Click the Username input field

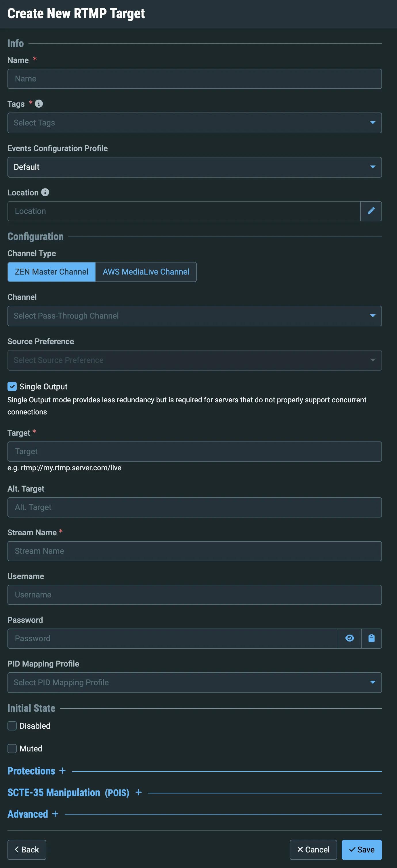coord(195,595)
